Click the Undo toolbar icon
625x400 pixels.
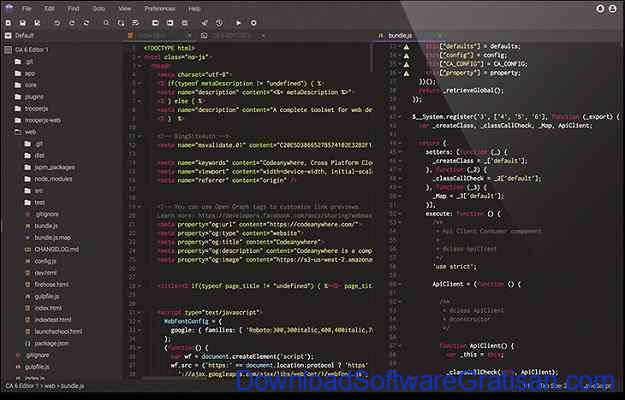pos(57,23)
